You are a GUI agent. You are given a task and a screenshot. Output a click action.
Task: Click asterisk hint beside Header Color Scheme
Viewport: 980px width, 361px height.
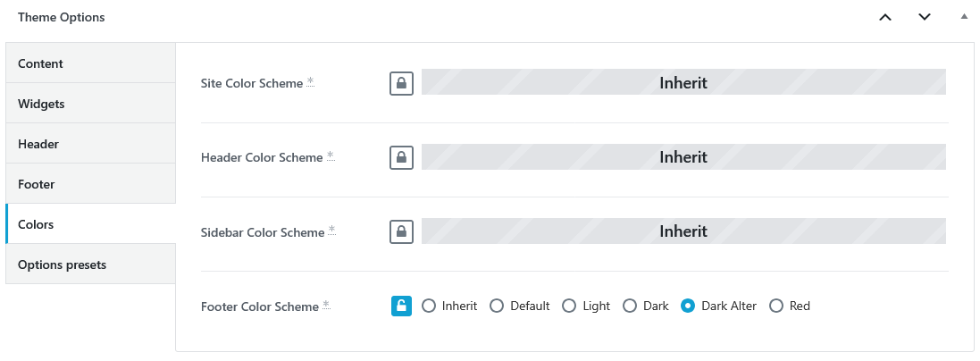[x=331, y=156]
